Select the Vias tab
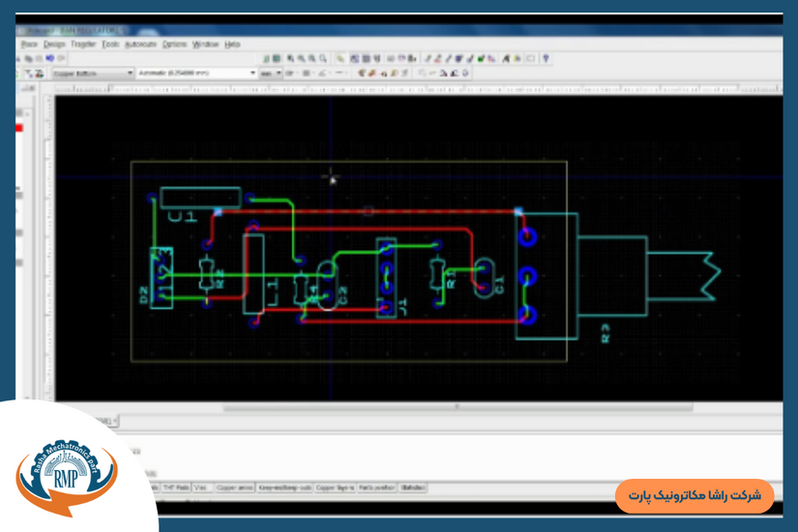The image size is (798, 532). [202, 488]
